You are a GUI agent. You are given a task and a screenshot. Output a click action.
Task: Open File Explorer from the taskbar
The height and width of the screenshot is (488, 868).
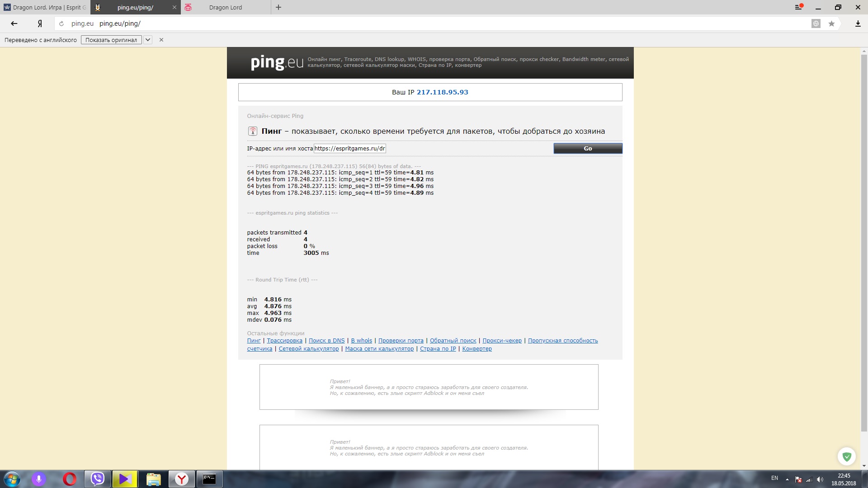pos(153,479)
